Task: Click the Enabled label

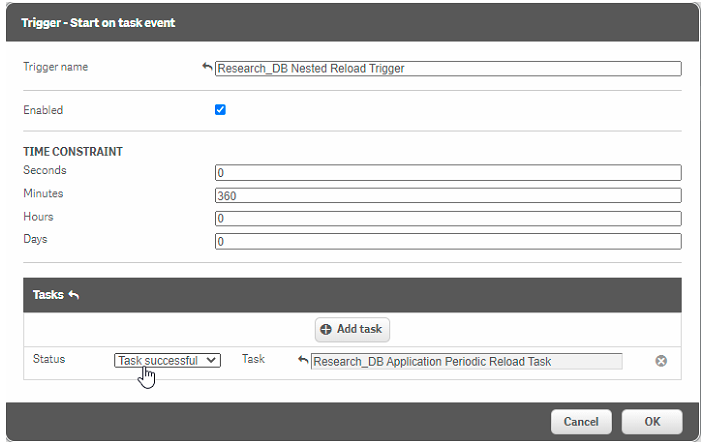Action: [43, 110]
